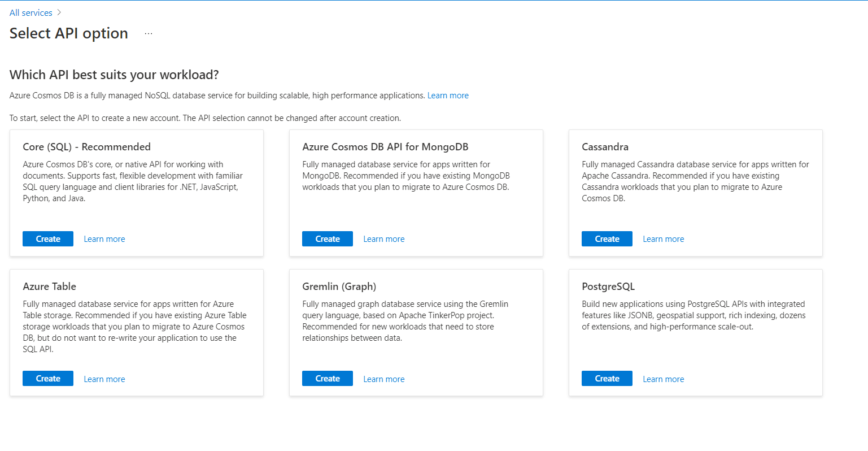Screen dimensions: 868x451
Task: Create a PostgreSQL API account
Action: pos(607,379)
